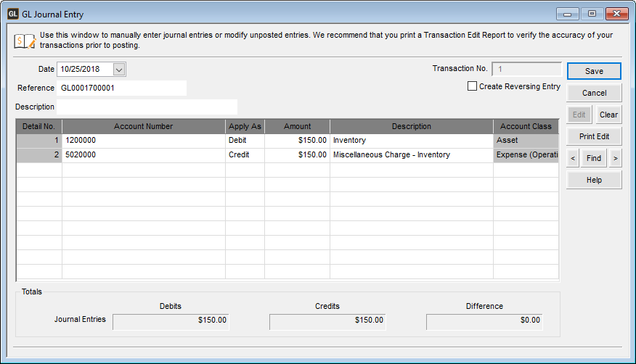Click the GL icon in title bar

tap(12, 13)
